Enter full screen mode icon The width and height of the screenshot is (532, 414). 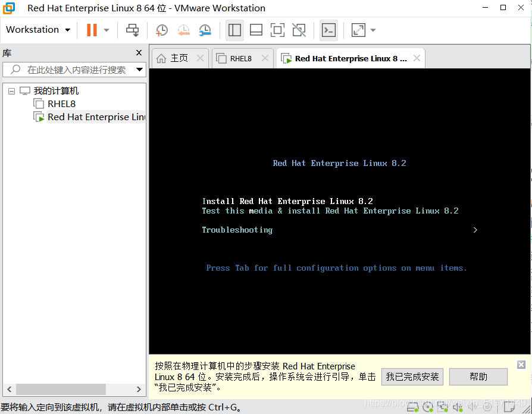277,30
